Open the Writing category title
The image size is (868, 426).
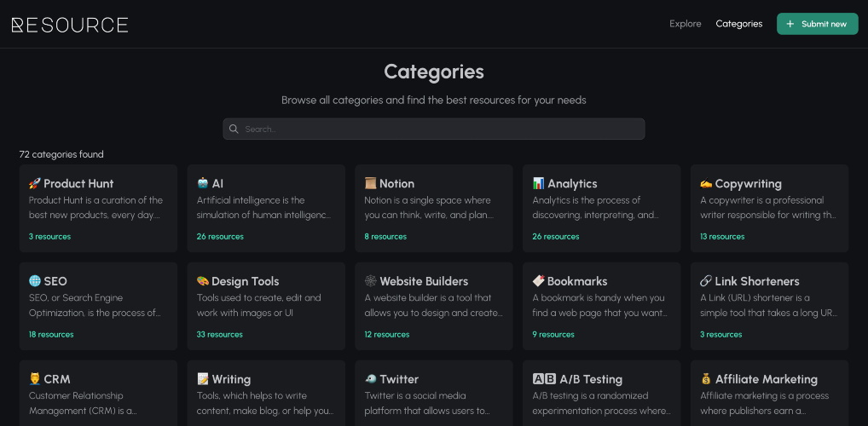pyautogui.click(x=231, y=379)
